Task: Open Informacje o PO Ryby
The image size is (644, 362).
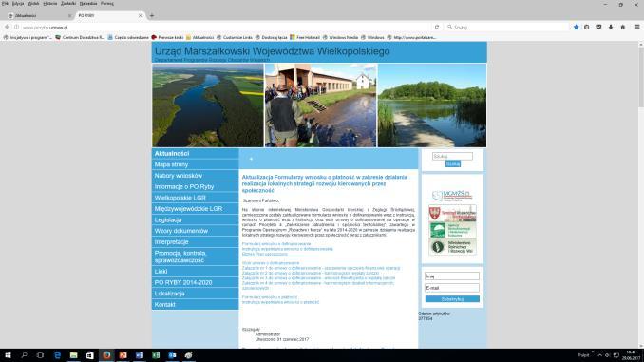Action: [x=195, y=186]
